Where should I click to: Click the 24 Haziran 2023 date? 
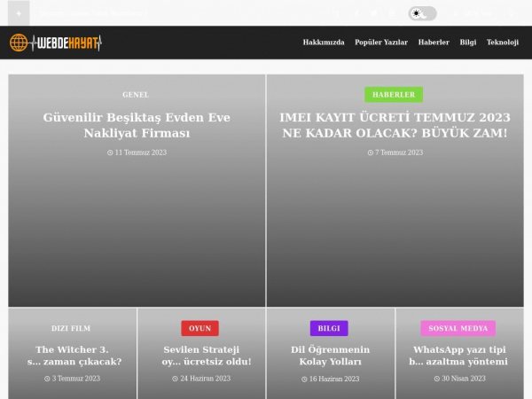[201, 379]
